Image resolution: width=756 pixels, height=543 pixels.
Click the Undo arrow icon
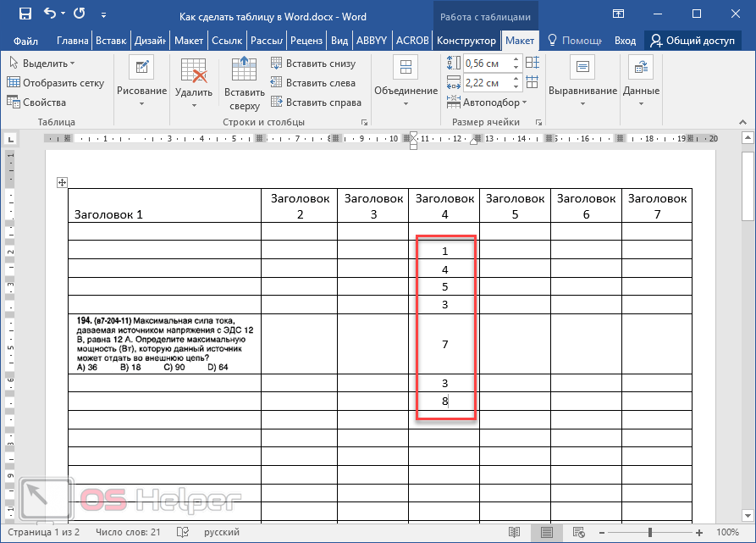49,14
